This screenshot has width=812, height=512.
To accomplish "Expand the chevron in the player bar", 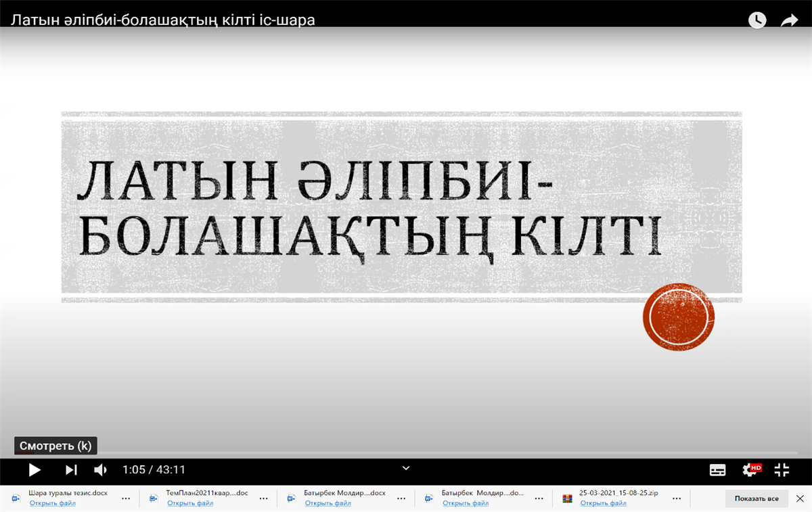I will [x=406, y=467].
